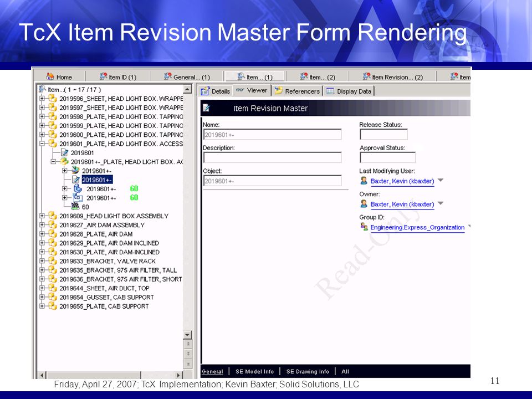Select the 2019628_PLATE, AIR DAM row
The height and width of the screenshot is (399, 532).
tap(96, 234)
